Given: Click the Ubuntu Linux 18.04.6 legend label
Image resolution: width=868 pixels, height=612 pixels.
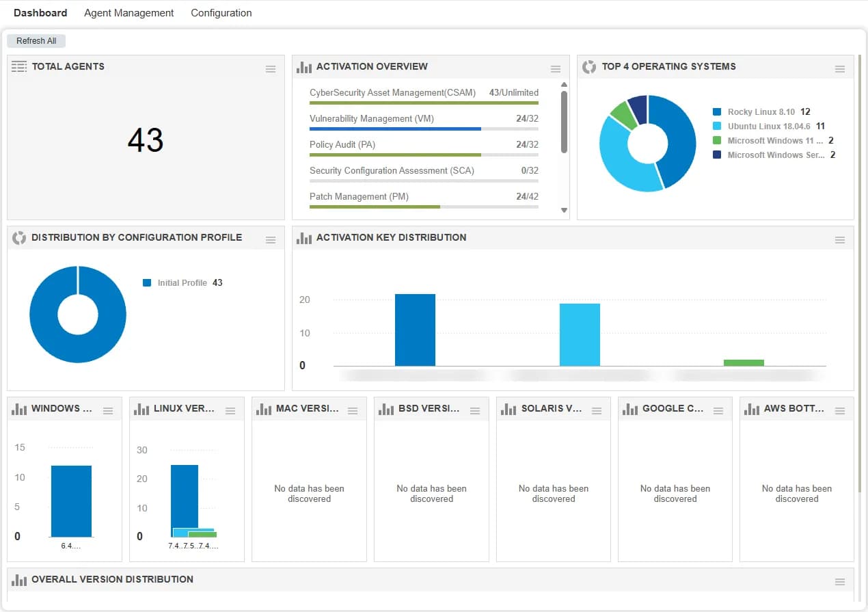Looking at the screenshot, I should tap(769, 126).
